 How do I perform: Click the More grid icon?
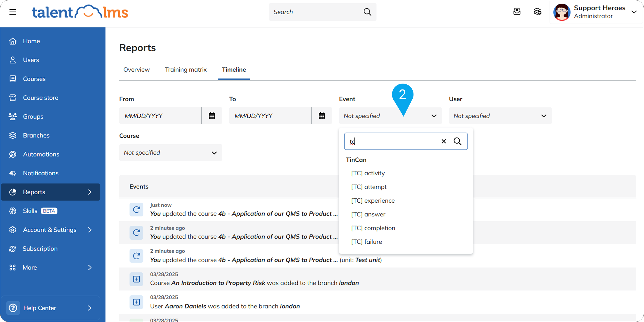point(13,267)
